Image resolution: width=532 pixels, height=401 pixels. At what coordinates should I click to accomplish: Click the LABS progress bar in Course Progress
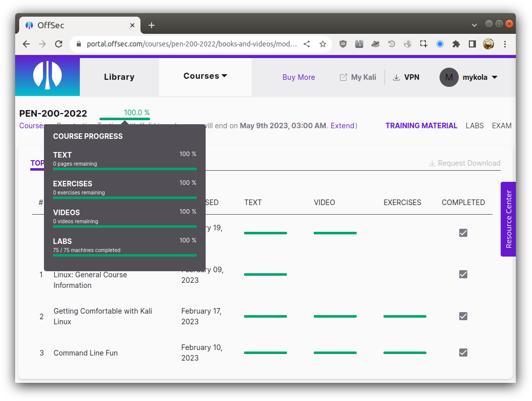pyautogui.click(x=125, y=255)
